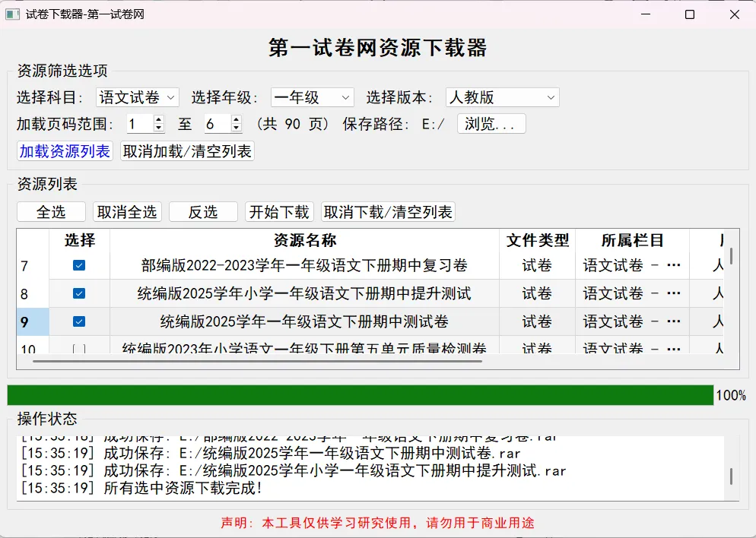This screenshot has height=538, width=756.
Task: Uncheck the checkbox in row 9
Action: [x=79, y=321]
